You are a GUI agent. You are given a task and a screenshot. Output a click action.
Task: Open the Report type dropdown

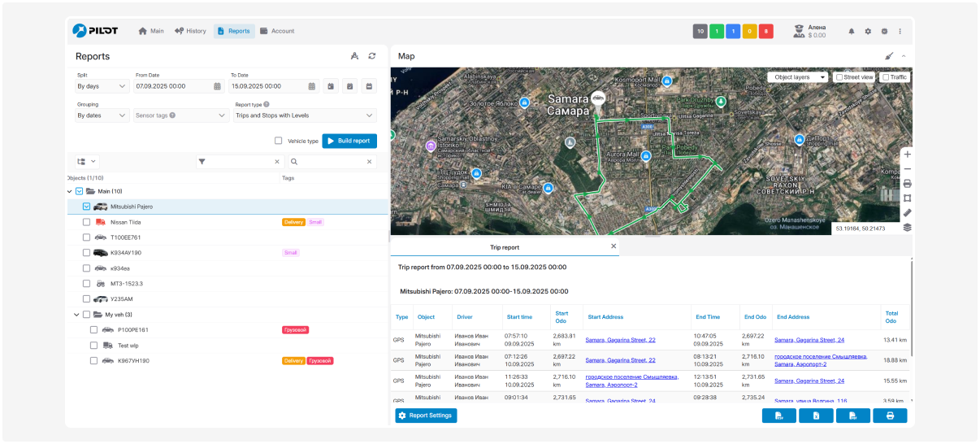[305, 115]
